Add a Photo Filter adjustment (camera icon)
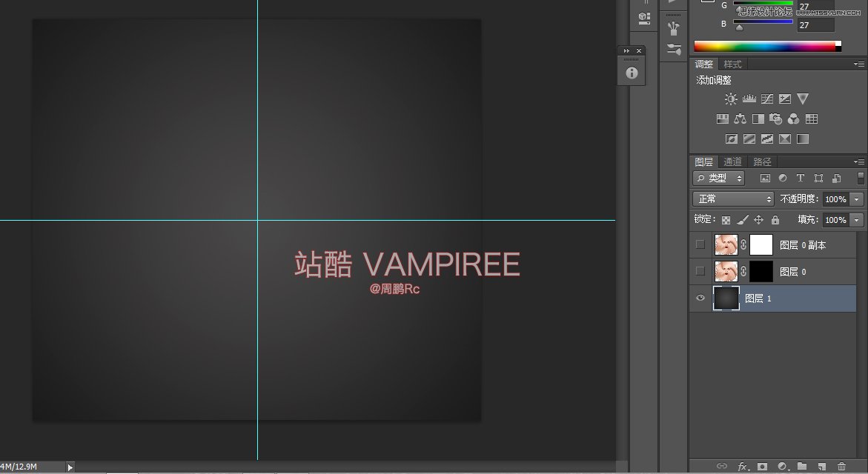This screenshot has height=474, width=868. pyautogui.click(x=775, y=119)
